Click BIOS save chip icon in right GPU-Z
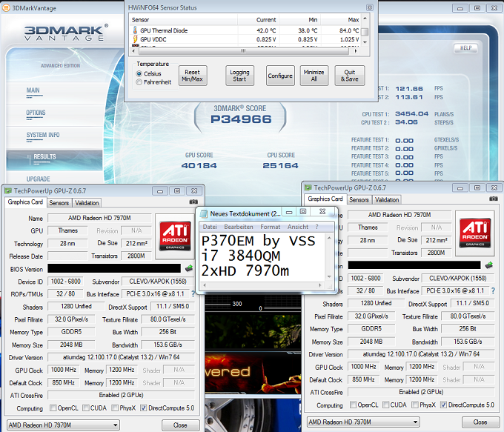The width and height of the screenshot is (504, 432). [x=489, y=265]
